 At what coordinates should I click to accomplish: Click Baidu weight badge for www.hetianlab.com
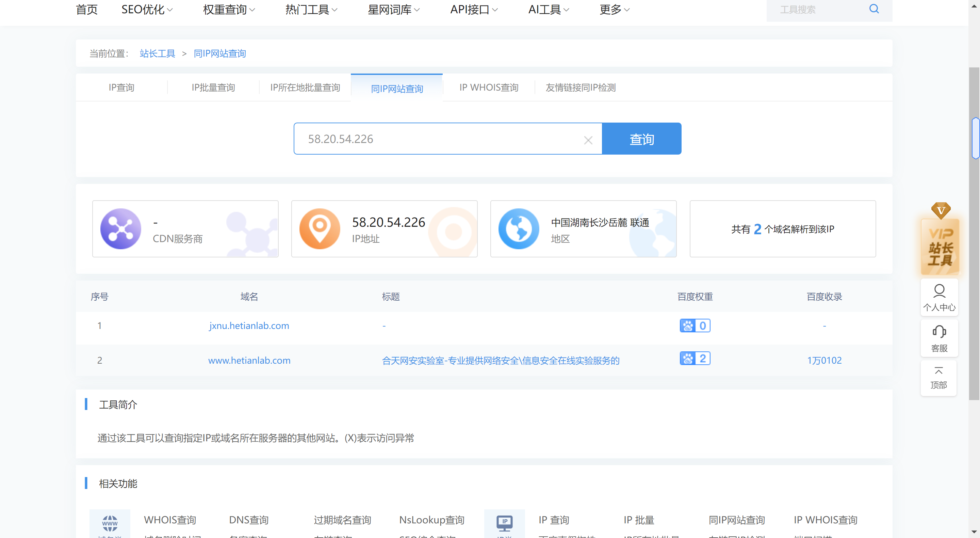pos(695,359)
